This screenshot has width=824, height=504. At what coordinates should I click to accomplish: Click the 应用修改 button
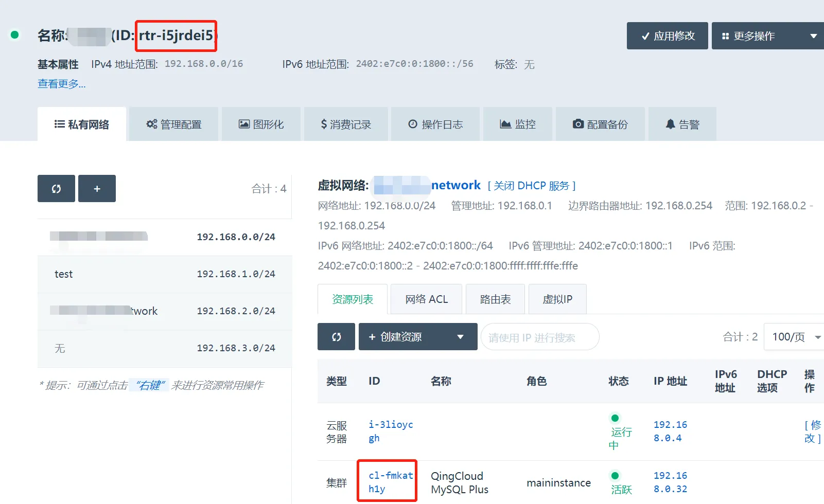click(x=667, y=36)
